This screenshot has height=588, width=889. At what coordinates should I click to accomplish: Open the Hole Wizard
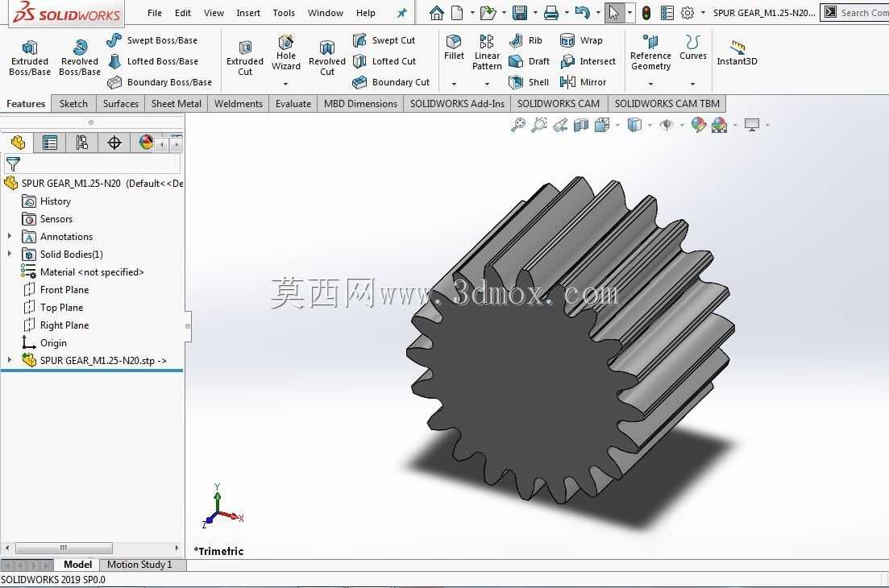pyautogui.click(x=286, y=52)
